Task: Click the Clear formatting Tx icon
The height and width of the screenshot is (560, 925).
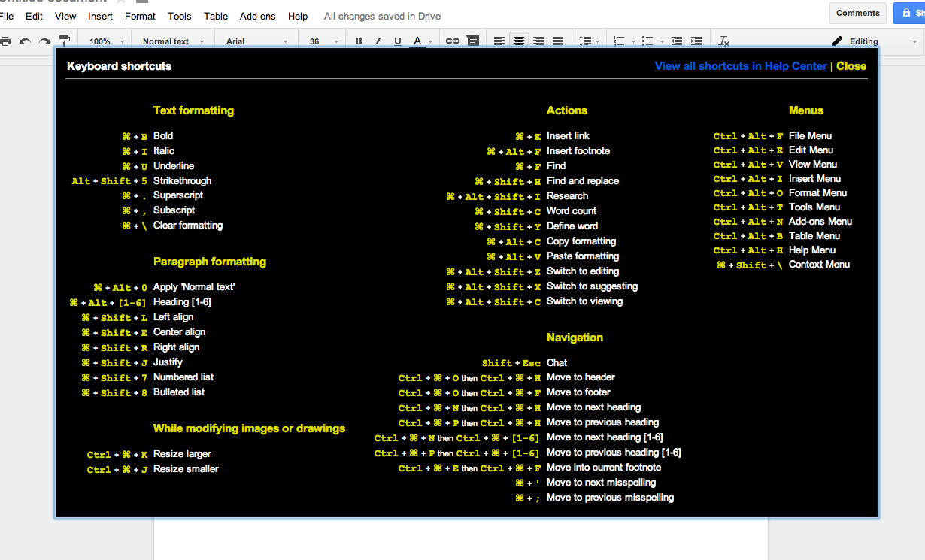Action: [x=724, y=41]
